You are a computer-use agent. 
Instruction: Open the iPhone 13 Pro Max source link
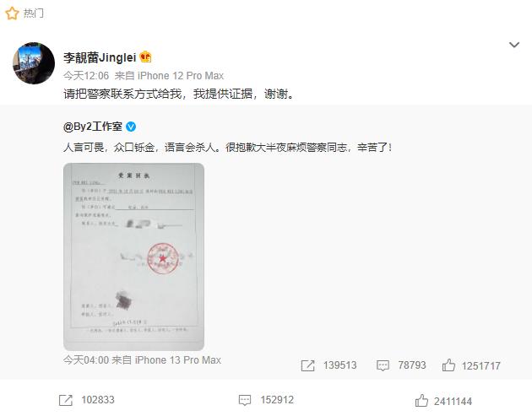tap(178, 359)
